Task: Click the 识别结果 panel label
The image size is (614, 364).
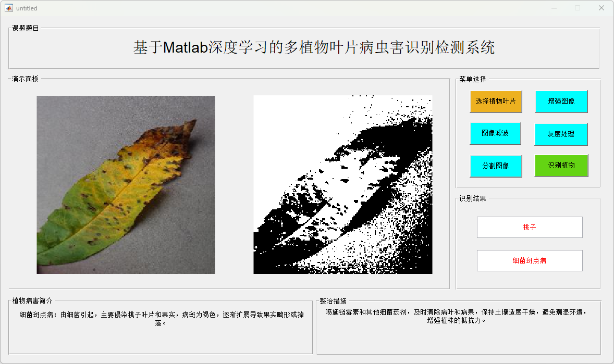Action: 473,199
